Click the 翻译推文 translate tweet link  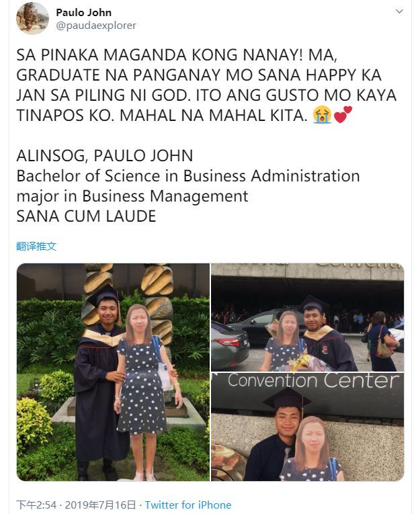[x=36, y=246]
